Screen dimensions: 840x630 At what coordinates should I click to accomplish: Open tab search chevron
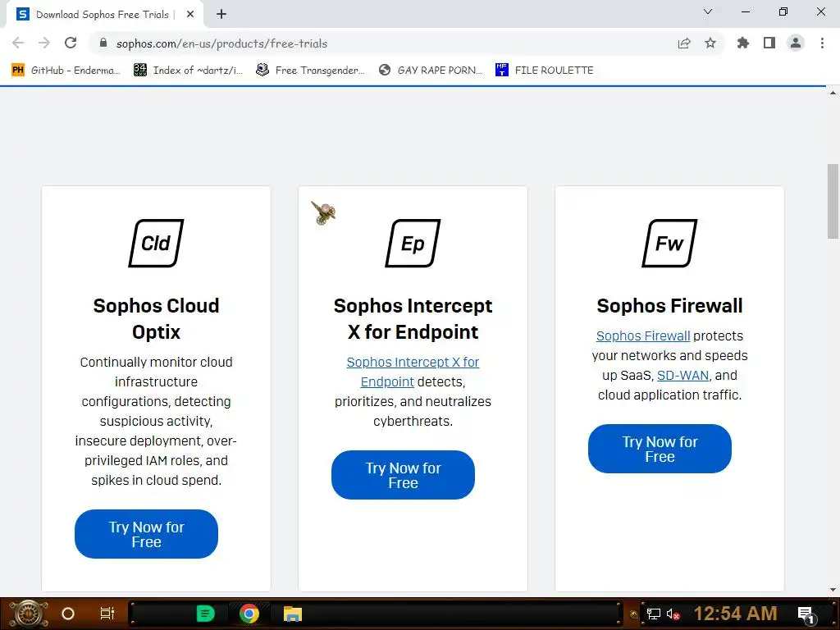(708, 11)
